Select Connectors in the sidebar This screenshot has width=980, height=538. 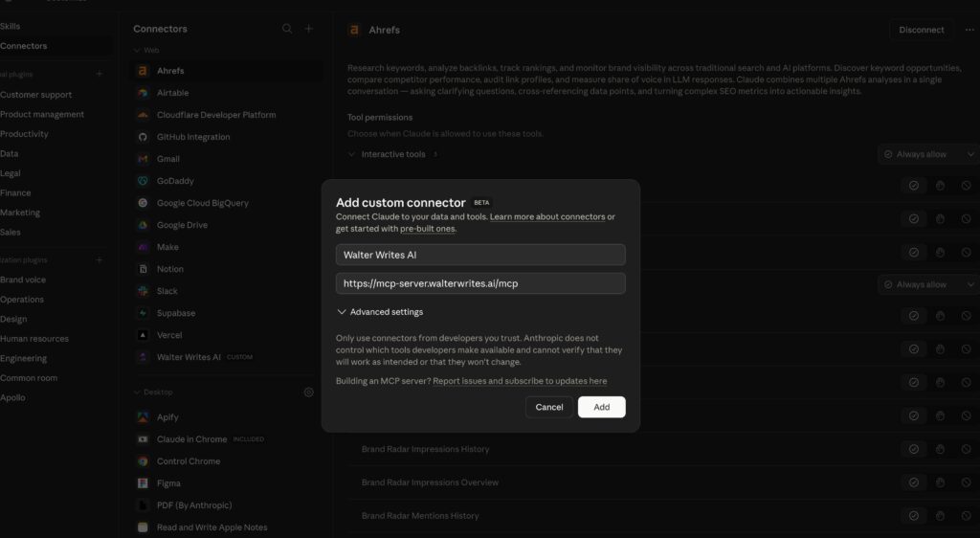tap(24, 46)
